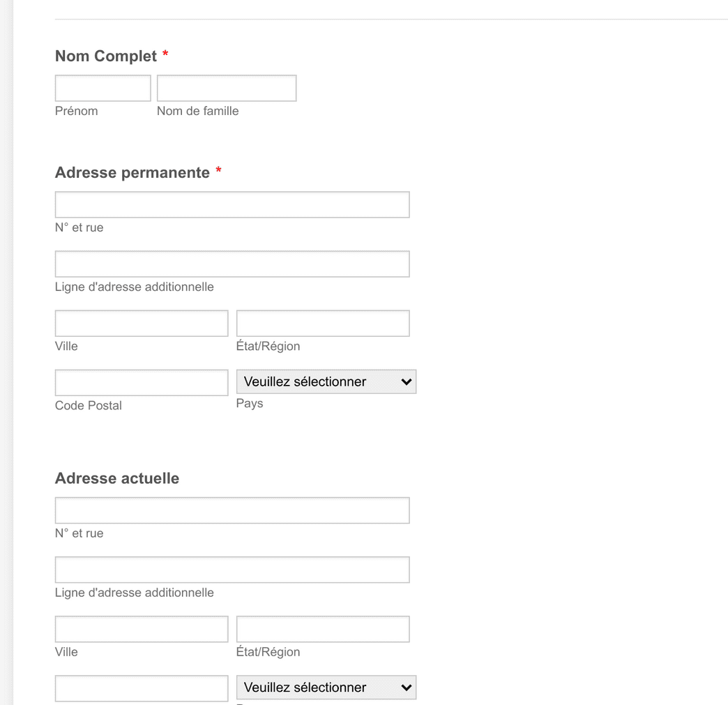Image resolution: width=728 pixels, height=705 pixels.
Task: Focus N° et rue field under Adresse actuelle
Action: point(232,510)
